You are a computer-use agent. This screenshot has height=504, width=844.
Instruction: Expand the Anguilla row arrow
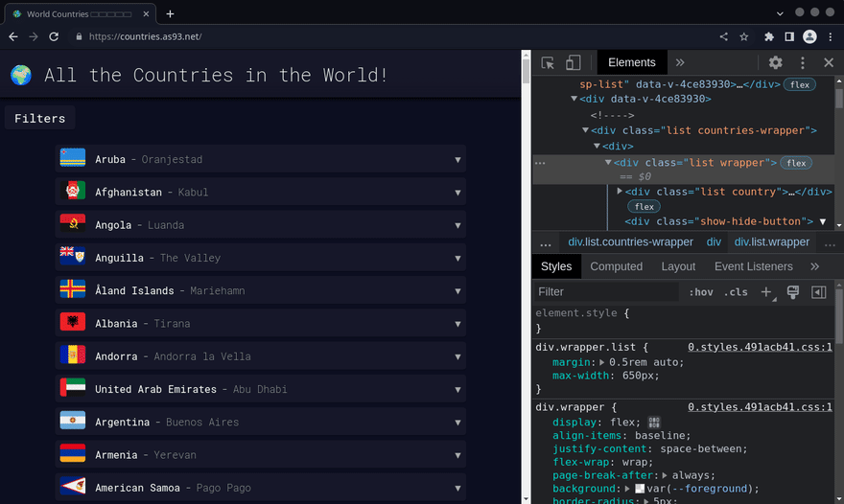[457, 258]
